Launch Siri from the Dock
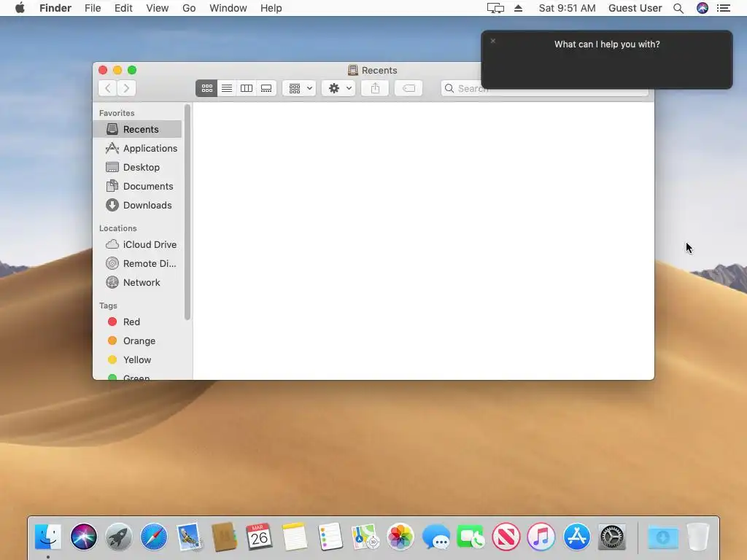Viewport: 747px width, 560px height. (x=83, y=537)
